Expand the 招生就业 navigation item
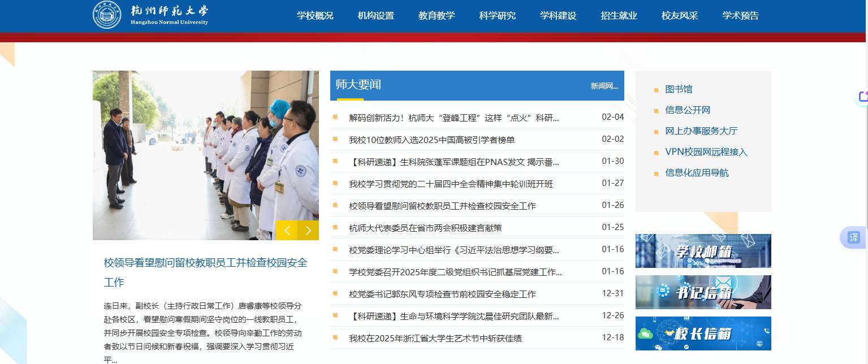This screenshot has width=868, height=364. coord(619,16)
